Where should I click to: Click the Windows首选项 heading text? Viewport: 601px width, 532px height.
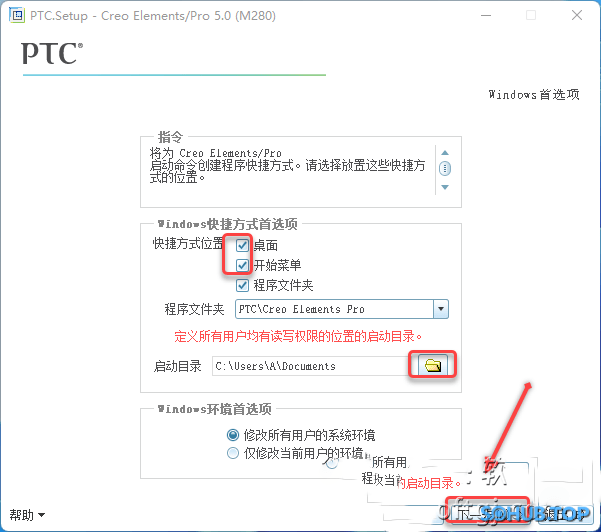tap(534, 94)
